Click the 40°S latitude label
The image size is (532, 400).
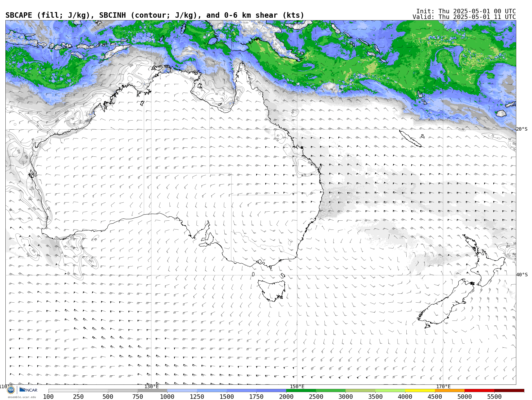point(522,275)
